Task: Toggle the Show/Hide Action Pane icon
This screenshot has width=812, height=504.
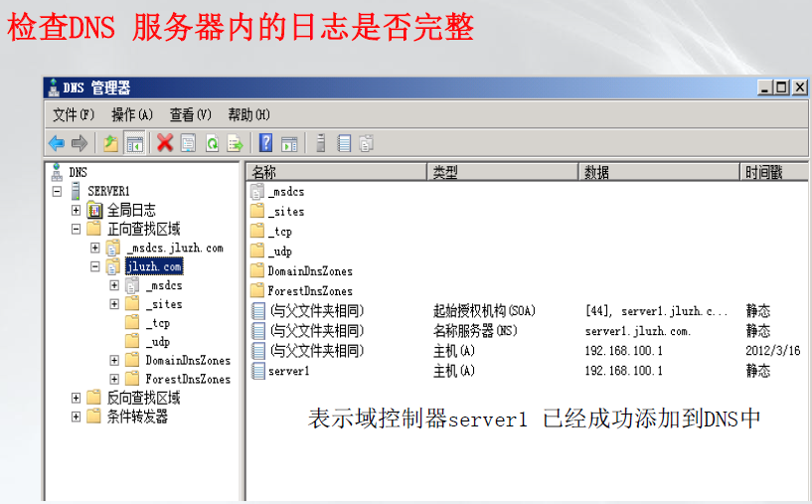Action: pyautogui.click(x=289, y=143)
